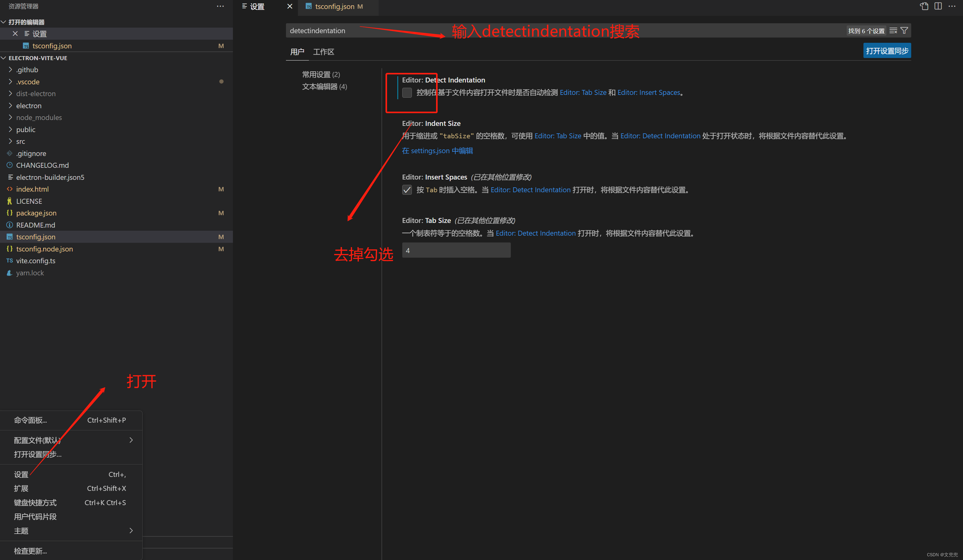Click the filter settings funnel icon

(904, 31)
